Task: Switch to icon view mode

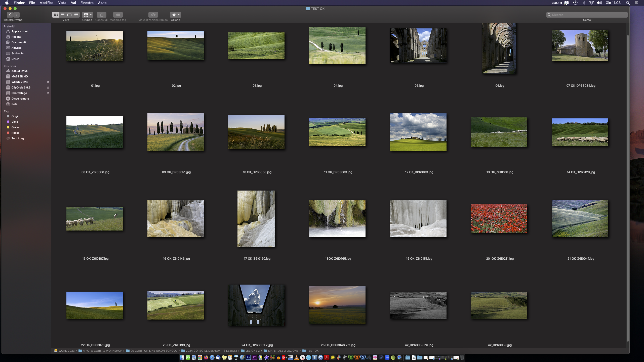Action: tap(56, 15)
